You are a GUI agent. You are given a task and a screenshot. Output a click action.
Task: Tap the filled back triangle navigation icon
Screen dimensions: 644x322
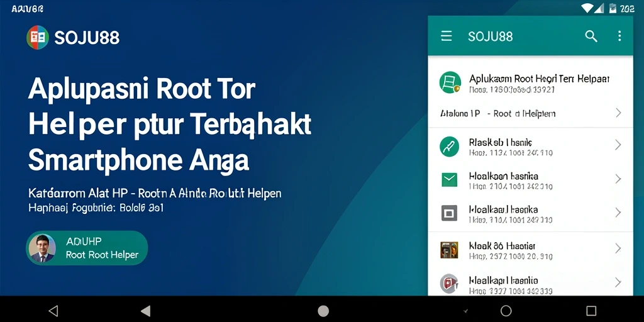pyautogui.click(x=145, y=311)
